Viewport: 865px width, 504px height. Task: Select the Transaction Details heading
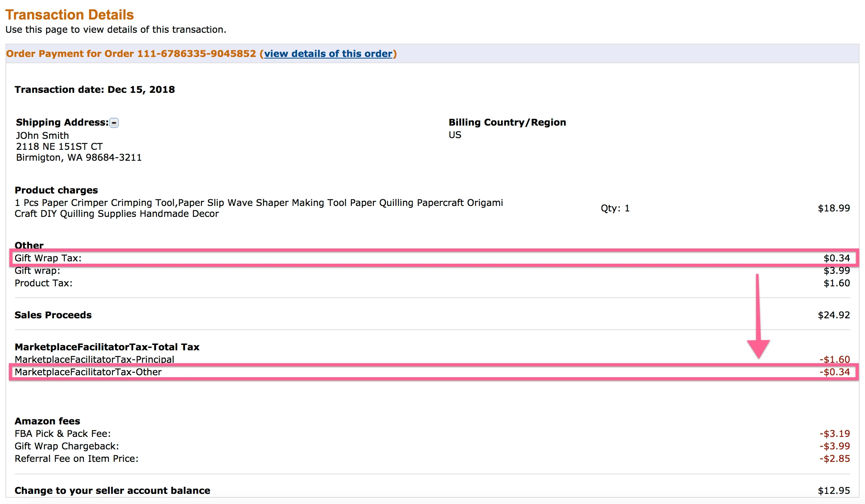click(x=69, y=15)
